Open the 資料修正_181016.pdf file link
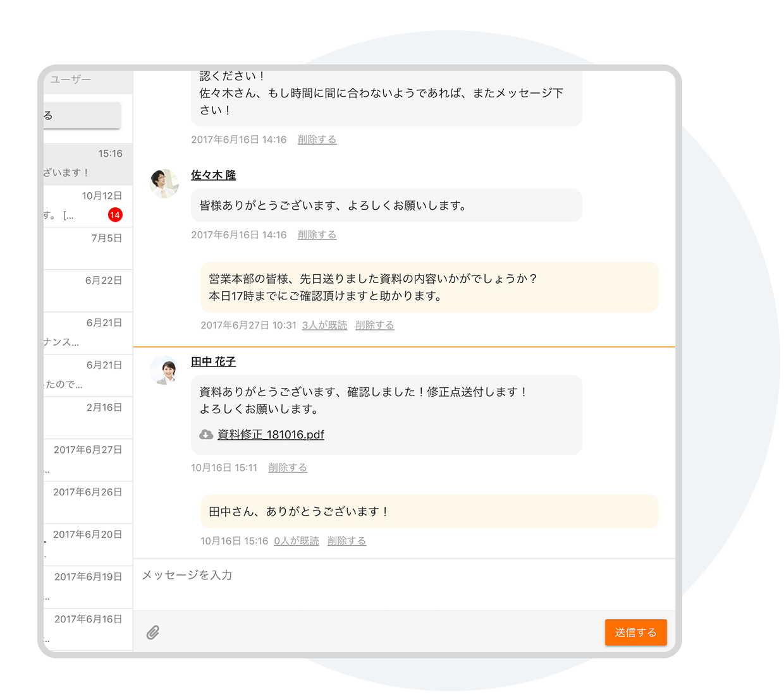784x695 pixels. point(271,435)
